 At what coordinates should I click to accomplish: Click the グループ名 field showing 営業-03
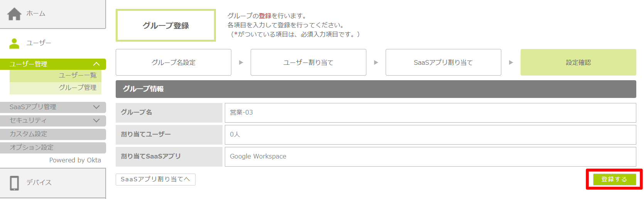point(430,113)
